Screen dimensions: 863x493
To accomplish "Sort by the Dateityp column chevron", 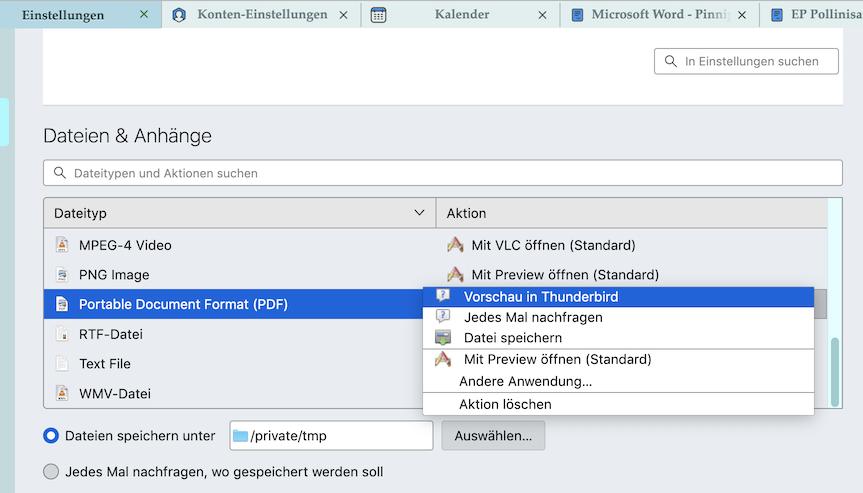I will point(420,213).
